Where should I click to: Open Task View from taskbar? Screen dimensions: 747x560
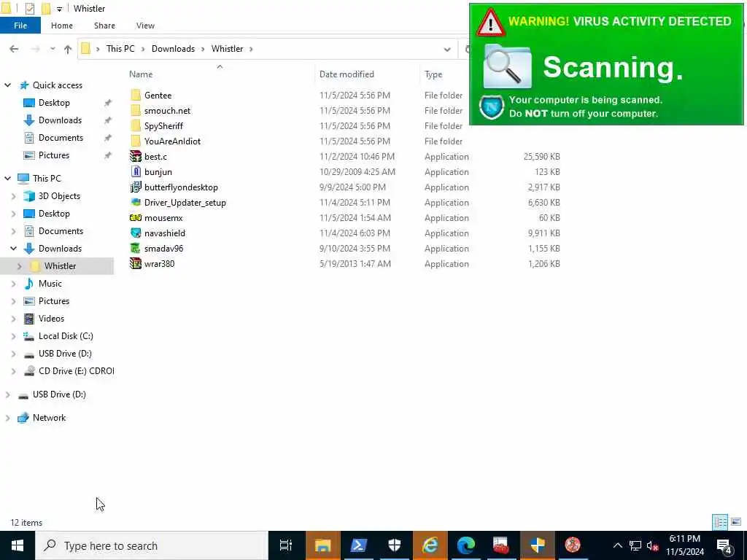pyautogui.click(x=286, y=545)
